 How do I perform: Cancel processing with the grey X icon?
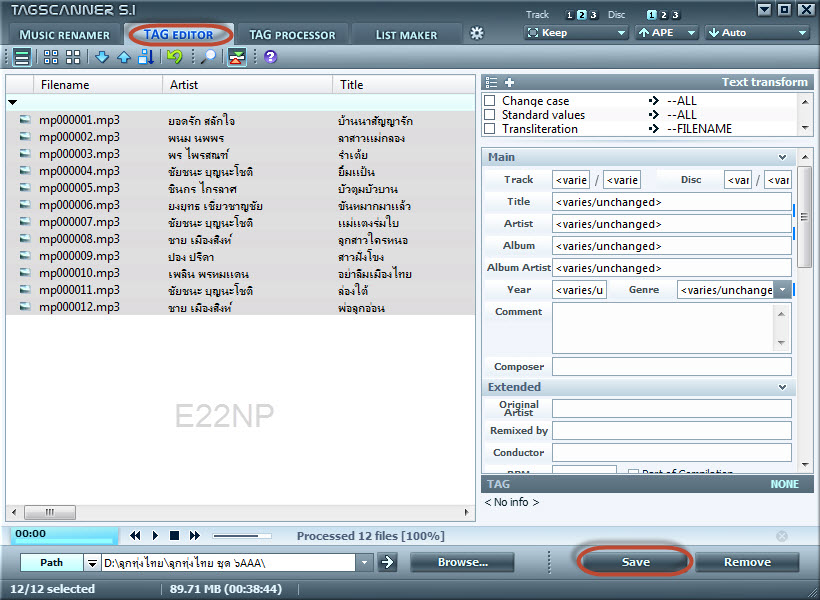(x=782, y=536)
